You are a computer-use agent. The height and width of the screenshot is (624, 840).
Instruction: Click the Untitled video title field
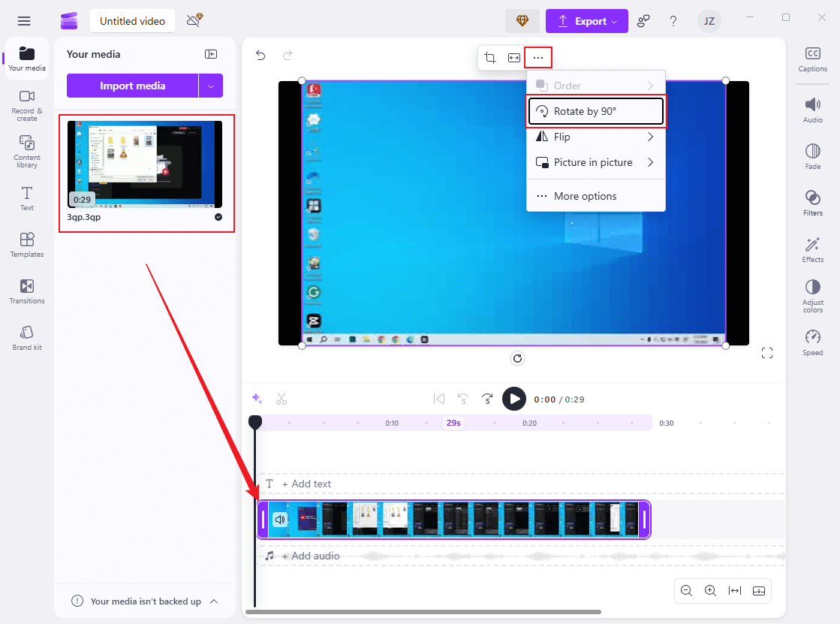[132, 21]
